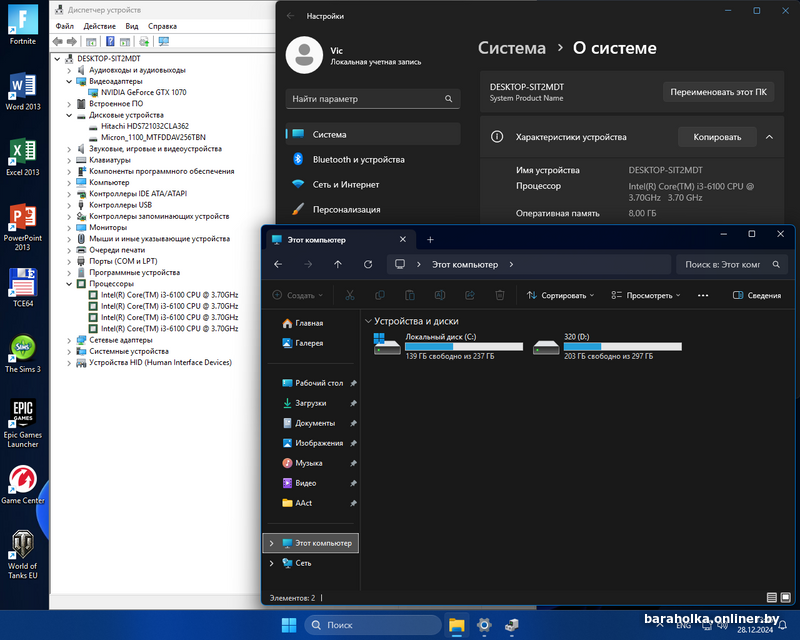The image size is (800, 640).
Task: Refresh the Explorer window
Action: click(368, 264)
